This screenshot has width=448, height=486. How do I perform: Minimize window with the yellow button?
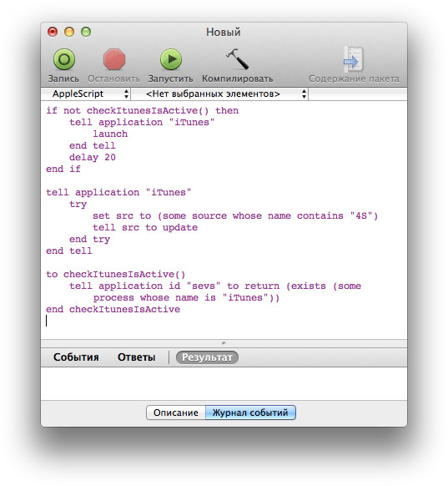tap(69, 32)
